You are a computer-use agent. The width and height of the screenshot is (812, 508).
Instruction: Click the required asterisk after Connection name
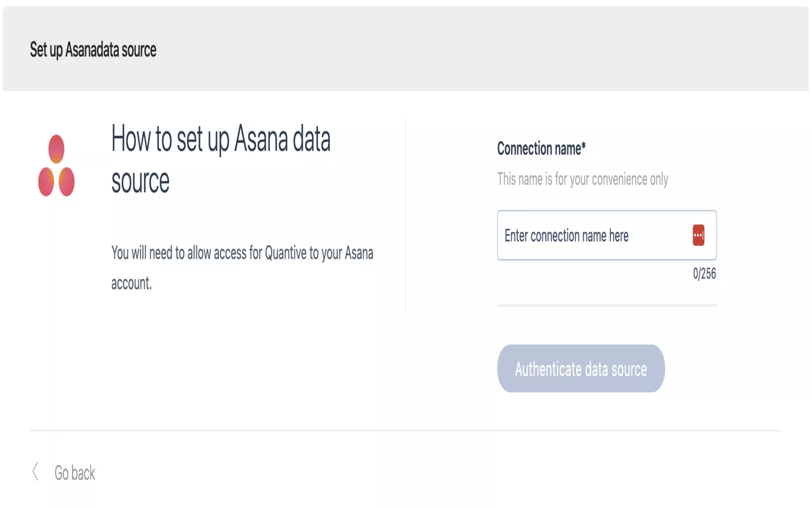[x=584, y=146]
